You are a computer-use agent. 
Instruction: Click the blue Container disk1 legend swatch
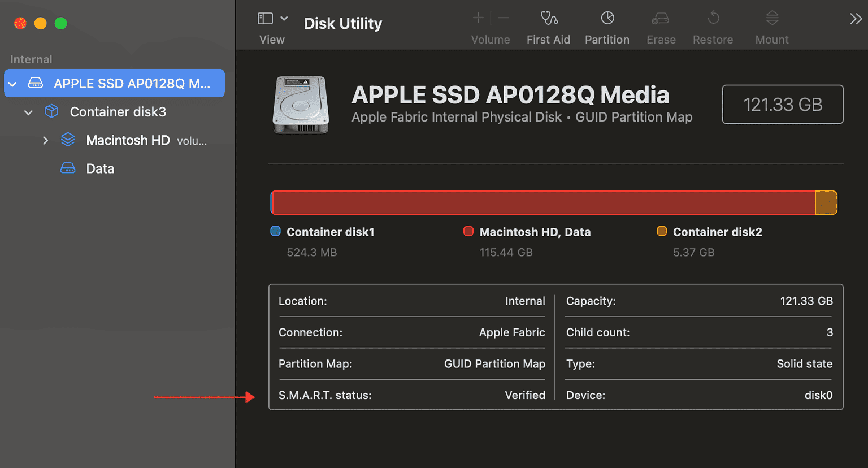coord(275,231)
